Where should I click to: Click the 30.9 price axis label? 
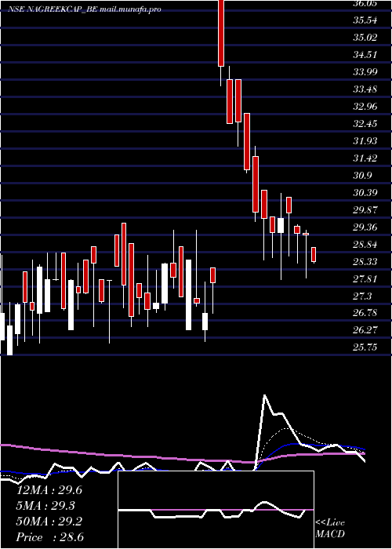point(362,176)
